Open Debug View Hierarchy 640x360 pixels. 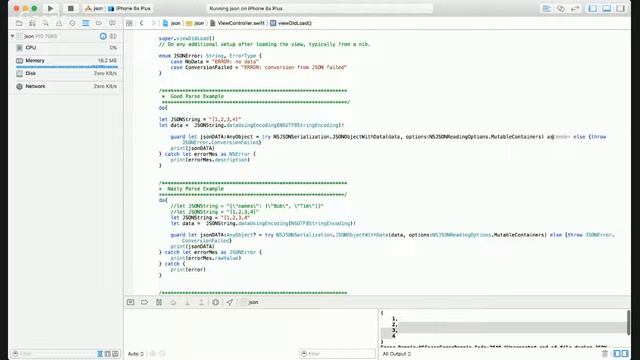click(x=216, y=302)
